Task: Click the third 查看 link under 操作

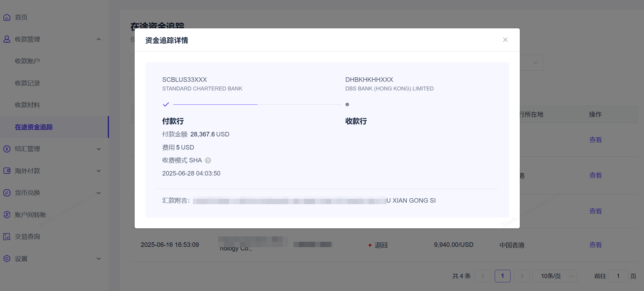Action: click(595, 211)
